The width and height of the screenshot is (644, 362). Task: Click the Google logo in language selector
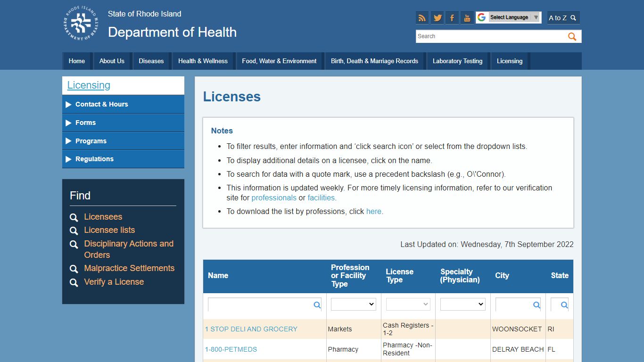click(481, 17)
